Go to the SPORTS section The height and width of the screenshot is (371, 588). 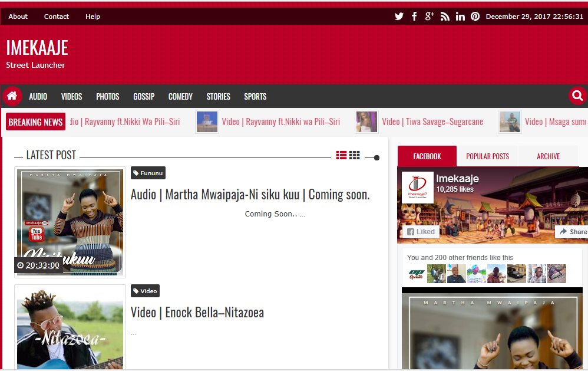pyautogui.click(x=255, y=97)
